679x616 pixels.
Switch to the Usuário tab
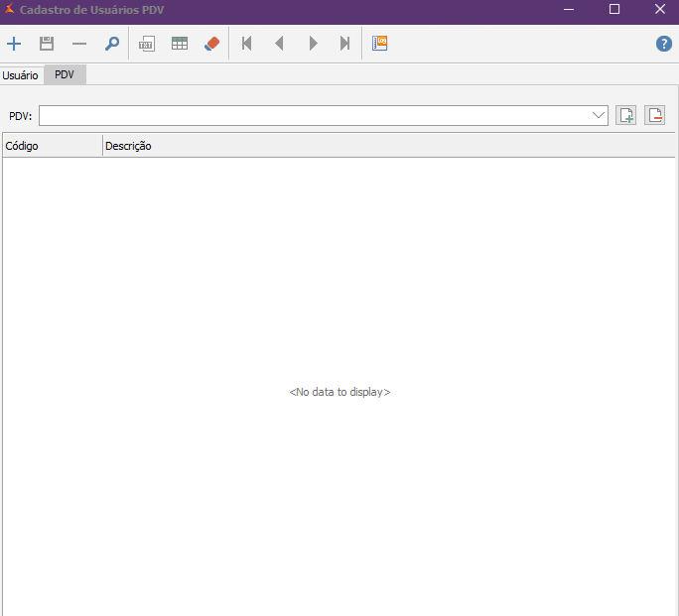coord(21,75)
